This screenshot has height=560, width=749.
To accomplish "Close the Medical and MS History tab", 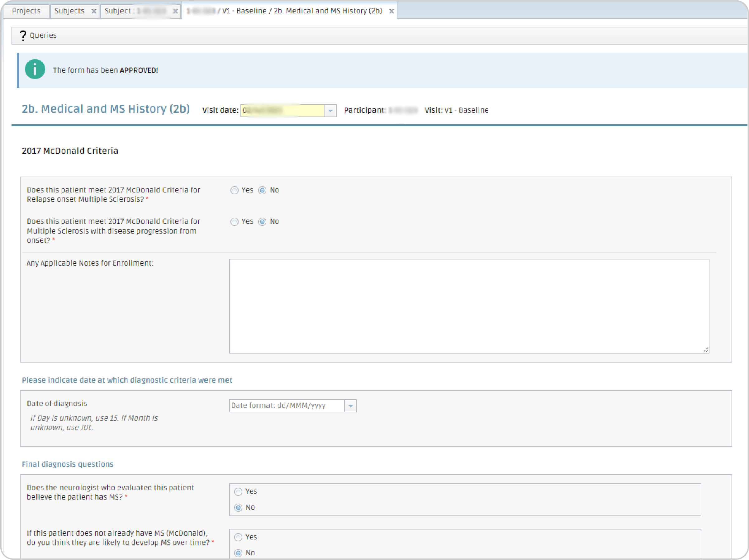I will 391,11.
